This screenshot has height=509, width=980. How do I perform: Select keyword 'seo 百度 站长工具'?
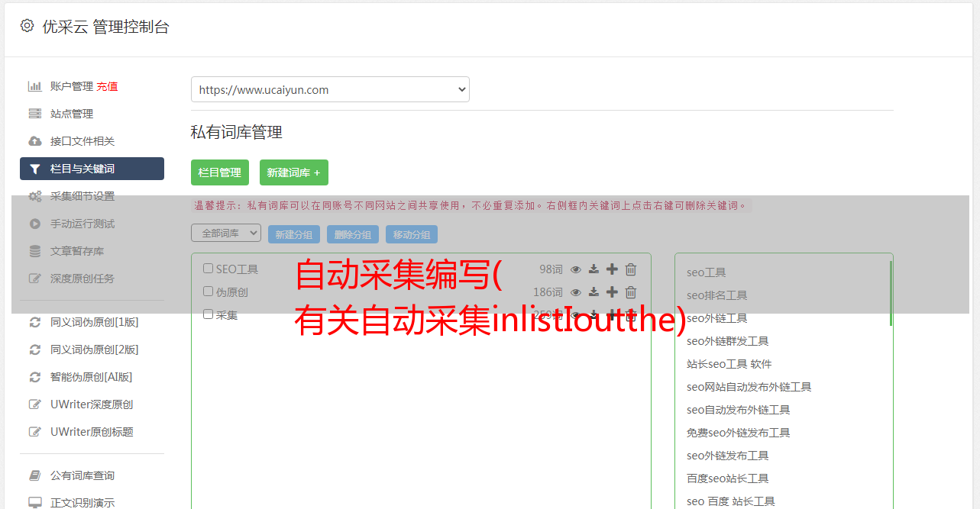click(x=730, y=501)
